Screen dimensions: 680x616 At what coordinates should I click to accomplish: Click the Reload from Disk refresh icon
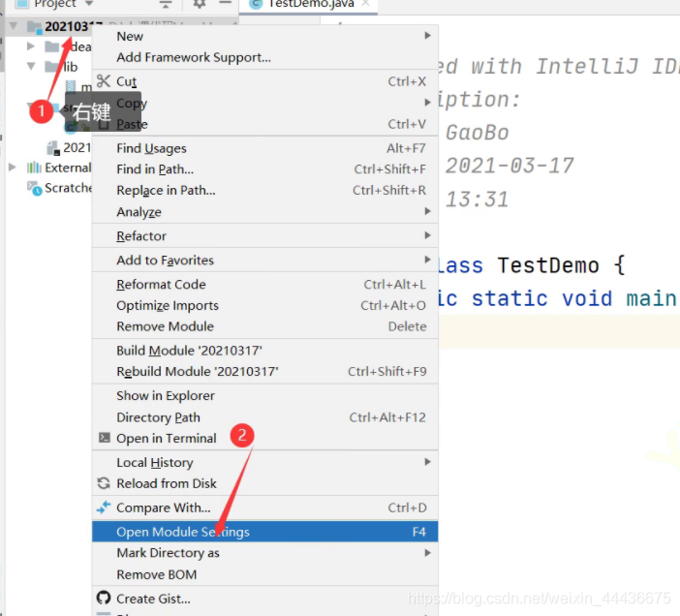[104, 483]
